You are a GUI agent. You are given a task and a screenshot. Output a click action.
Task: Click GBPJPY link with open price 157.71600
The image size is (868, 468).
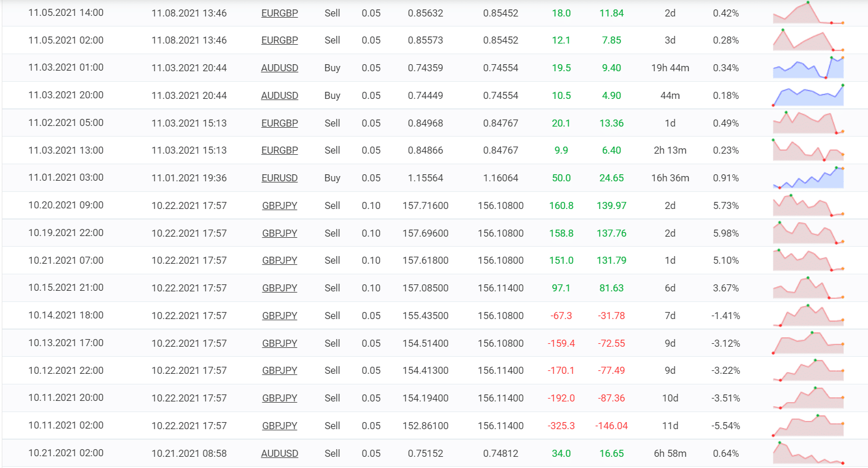click(x=279, y=205)
